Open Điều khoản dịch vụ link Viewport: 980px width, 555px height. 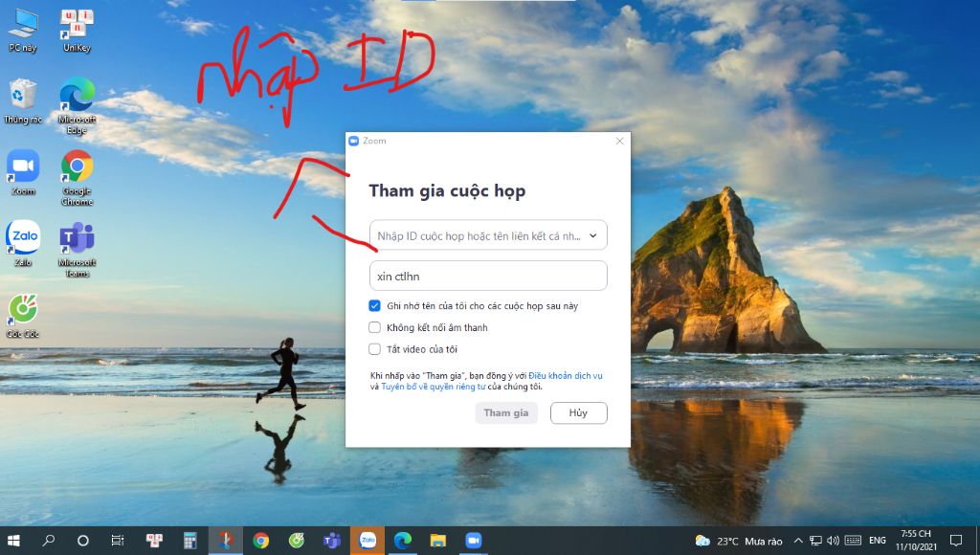click(566, 376)
